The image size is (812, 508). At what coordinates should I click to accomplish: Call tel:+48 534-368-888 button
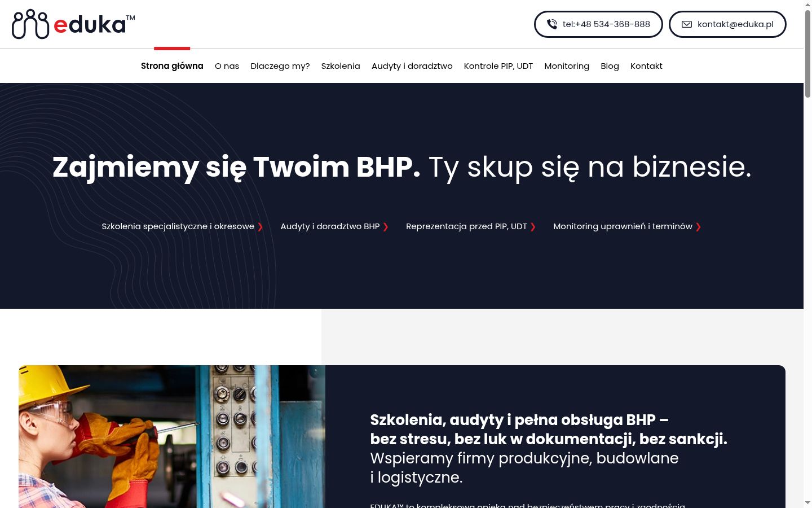(x=598, y=24)
